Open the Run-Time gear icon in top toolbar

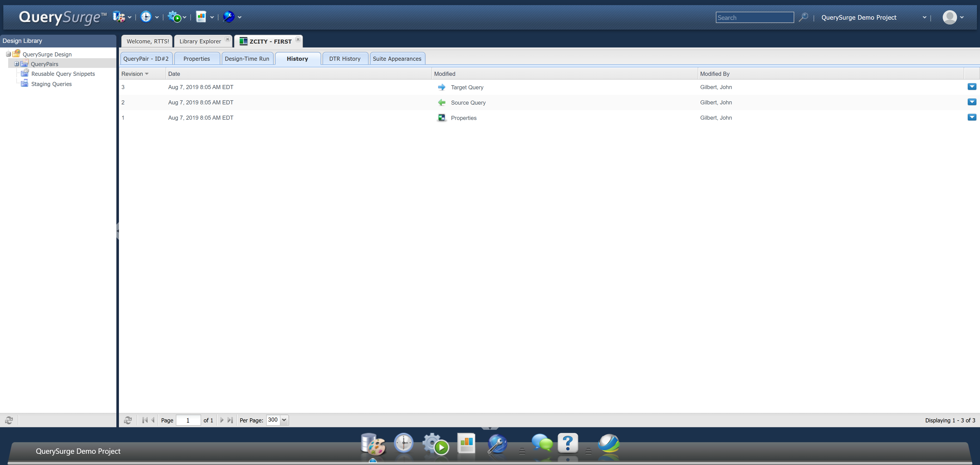175,17
